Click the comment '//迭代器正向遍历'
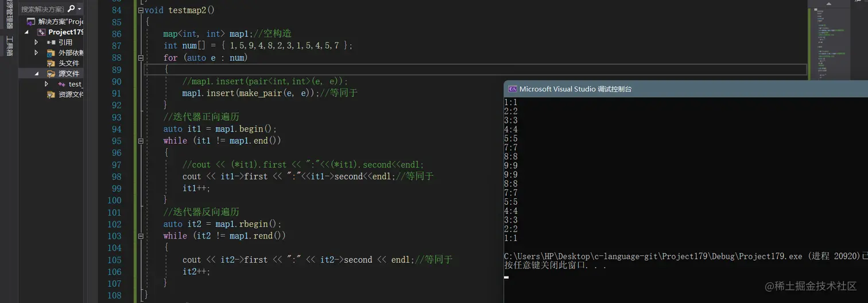This screenshot has height=303, width=868. point(201,117)
